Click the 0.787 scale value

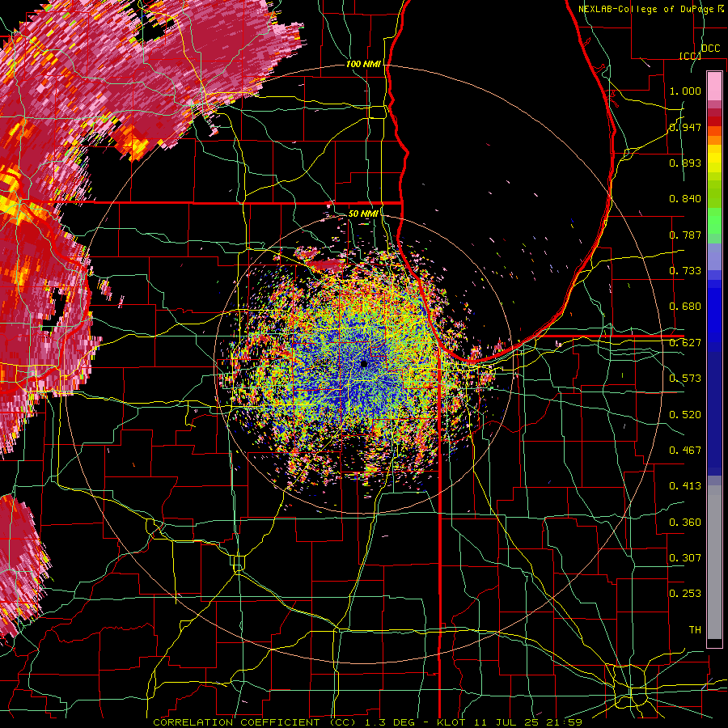click(685, 235)
